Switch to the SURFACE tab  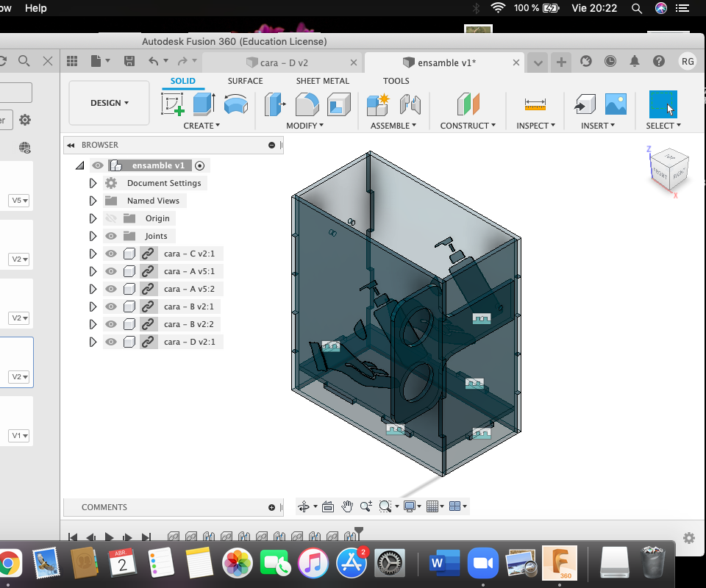click(245, 81)
